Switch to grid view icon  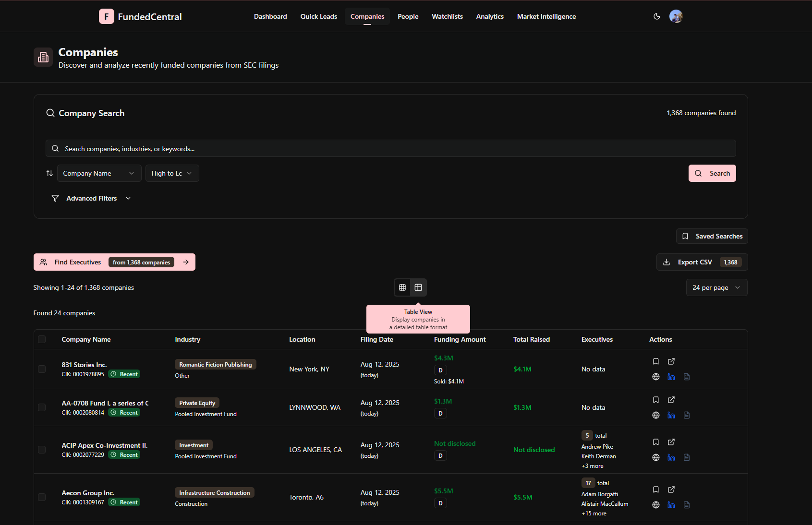click(x=402, y=287)
